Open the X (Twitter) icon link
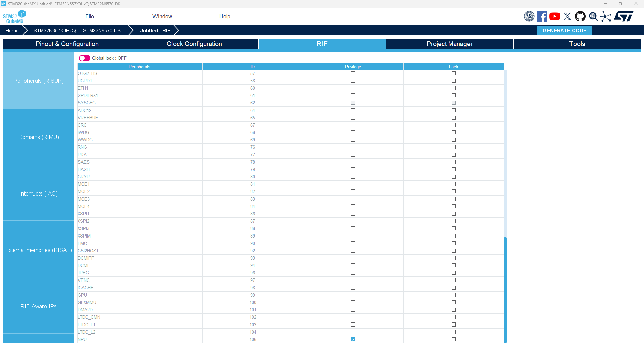 567,16
